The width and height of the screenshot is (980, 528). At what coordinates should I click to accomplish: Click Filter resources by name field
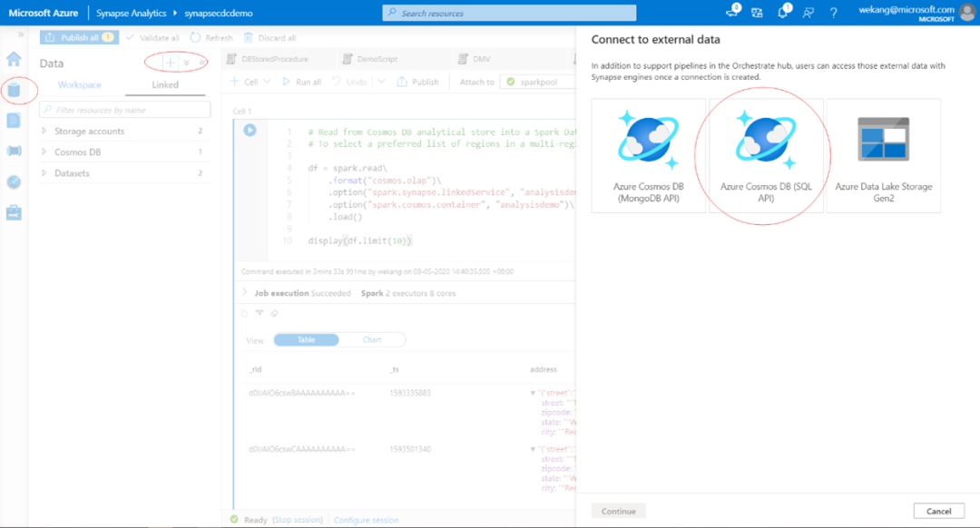coord(125,110)
